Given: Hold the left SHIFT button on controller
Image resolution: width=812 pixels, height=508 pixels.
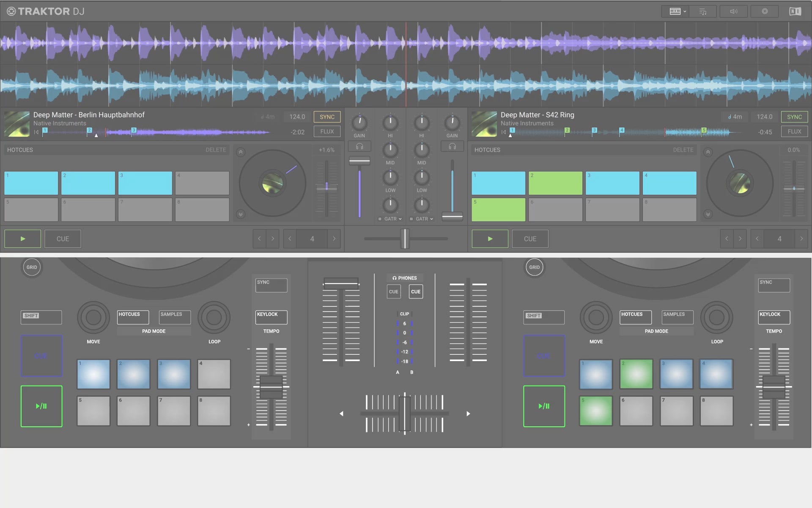Looking at the screenshot, I should [41, 317].
